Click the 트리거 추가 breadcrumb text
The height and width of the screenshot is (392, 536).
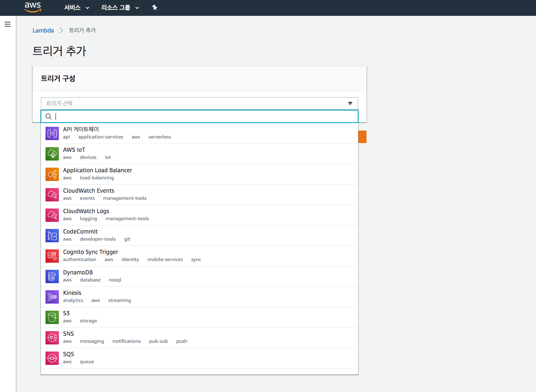click(82, 30)
